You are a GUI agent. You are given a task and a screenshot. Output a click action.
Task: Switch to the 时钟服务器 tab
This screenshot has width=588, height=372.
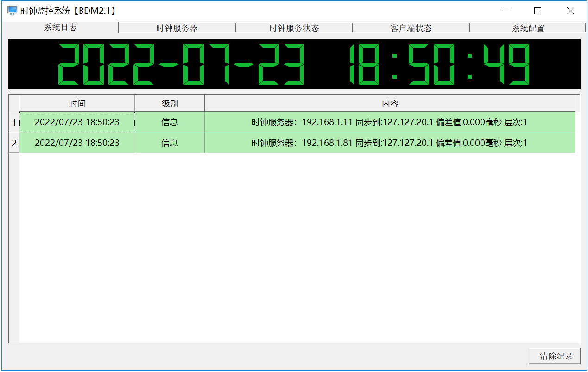pos(177,28)
